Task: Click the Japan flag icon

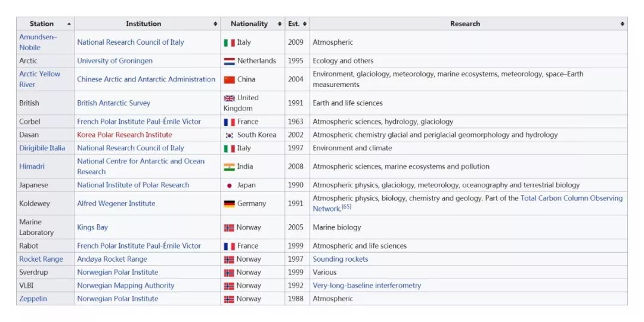Action: coord(229,185)
